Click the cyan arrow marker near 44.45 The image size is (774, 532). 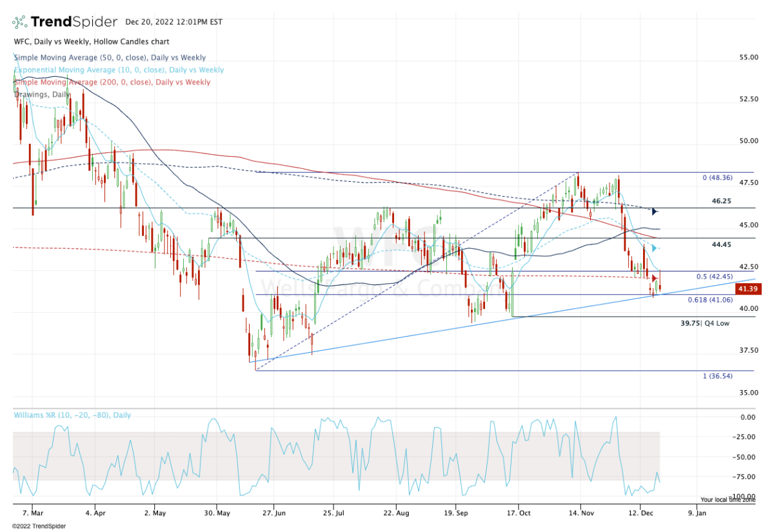coord(654,248)
